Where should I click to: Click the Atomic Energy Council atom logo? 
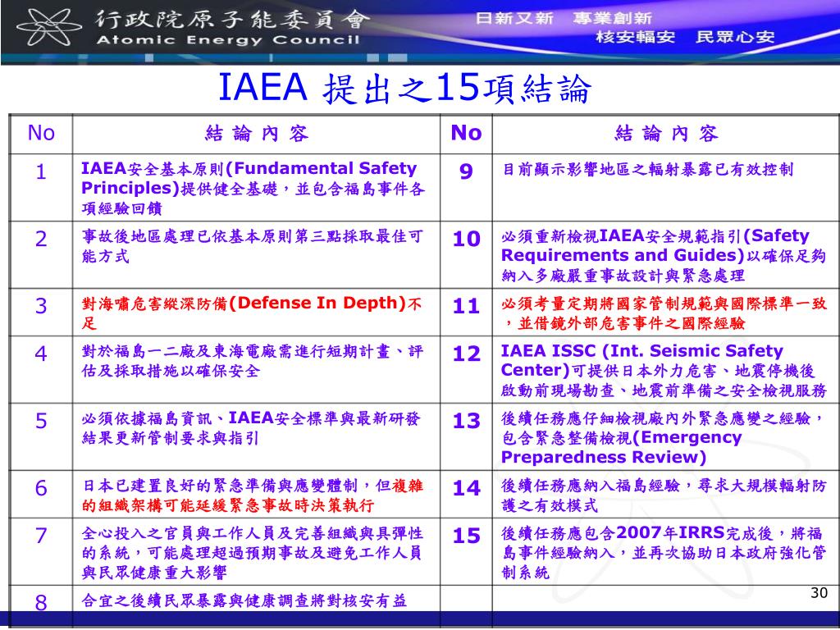48,27
